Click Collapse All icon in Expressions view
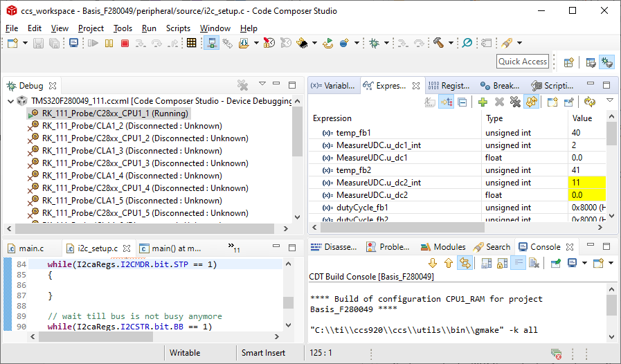The width and height of the screenshot is (621, 364). coord(462,102)
